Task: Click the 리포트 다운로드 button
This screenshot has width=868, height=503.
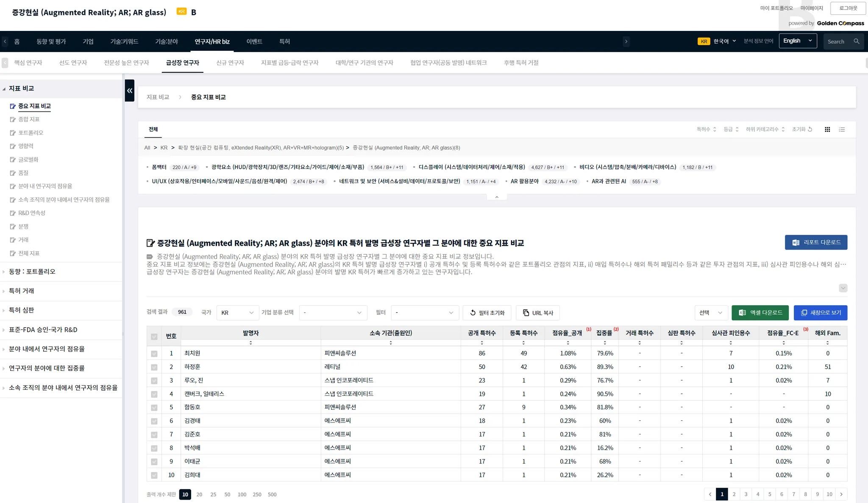Action: click(815, 242)
